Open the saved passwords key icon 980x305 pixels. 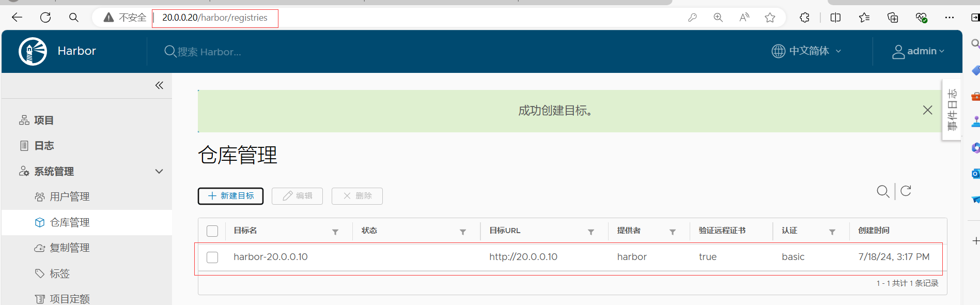coord(693,18)
